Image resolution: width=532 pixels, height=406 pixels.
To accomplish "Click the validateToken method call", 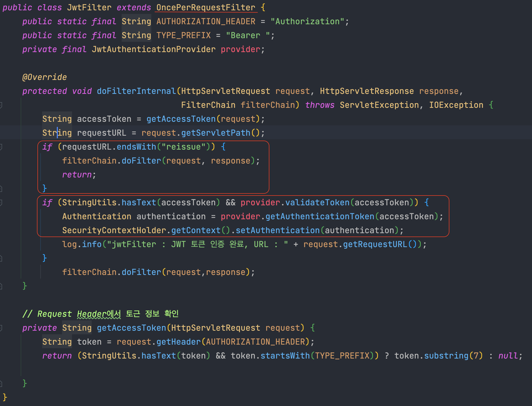I will click(317, 202).
